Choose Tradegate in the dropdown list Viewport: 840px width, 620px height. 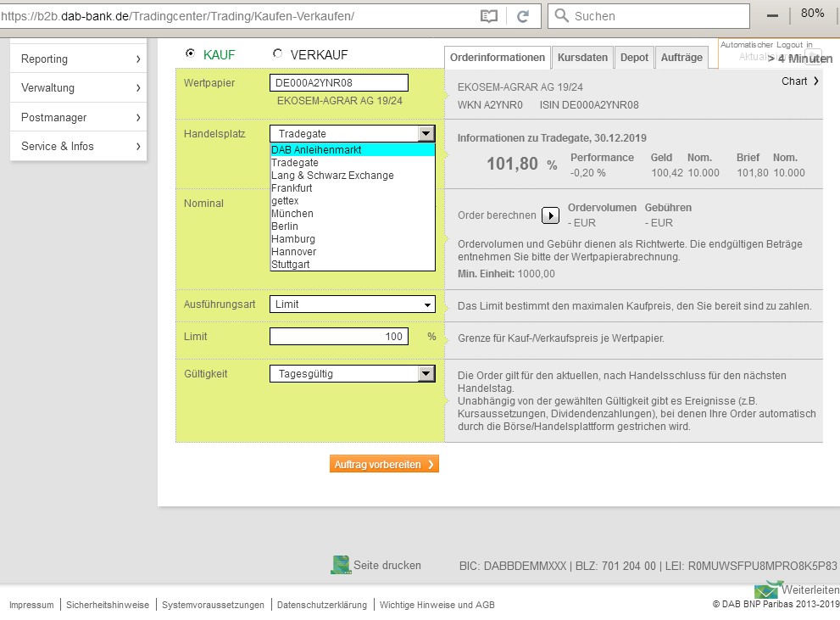click(x=353, y=162)
